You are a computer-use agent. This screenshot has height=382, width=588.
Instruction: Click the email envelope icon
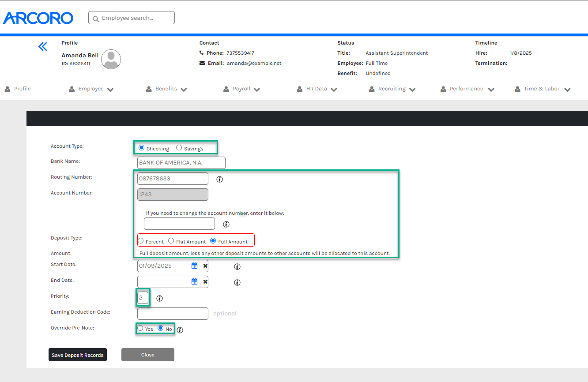[202, 63]
